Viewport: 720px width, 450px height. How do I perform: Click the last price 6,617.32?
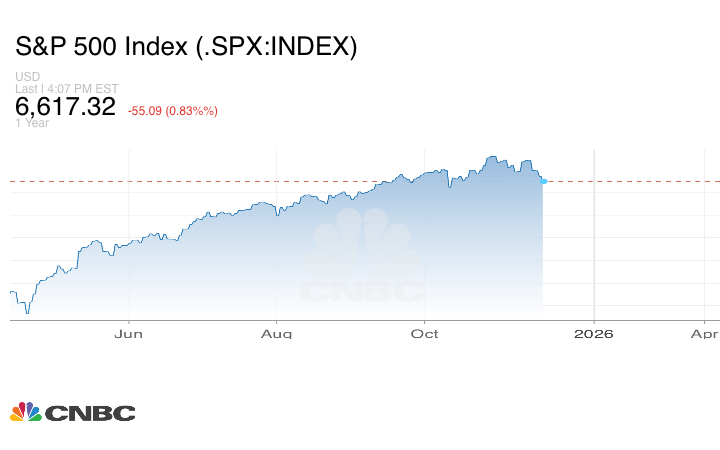coord(66,106)
